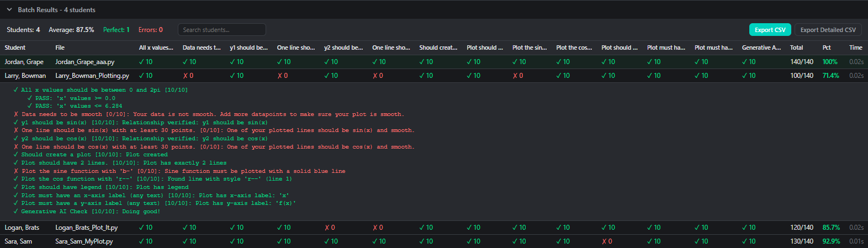
Task: Click the 'Generative AI Check' detail line
Action: point(87,212)
